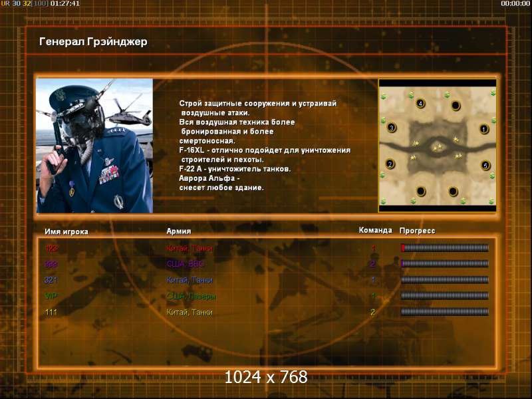The image size is (532, 399).
Task: Click the bottom-right green supply dollar icon
Action: 491,201
